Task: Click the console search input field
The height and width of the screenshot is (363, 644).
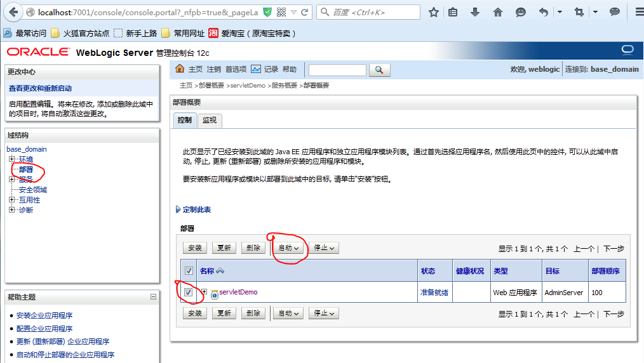Action: [x=337, y=70]
